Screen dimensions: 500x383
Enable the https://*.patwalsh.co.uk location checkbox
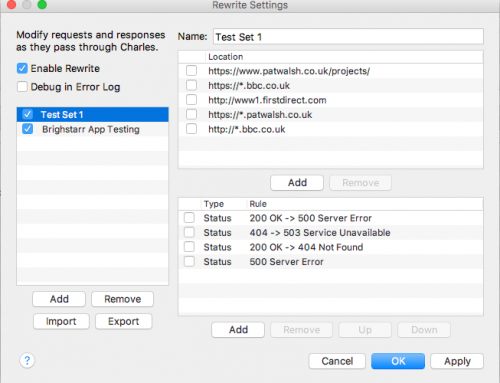191,114
